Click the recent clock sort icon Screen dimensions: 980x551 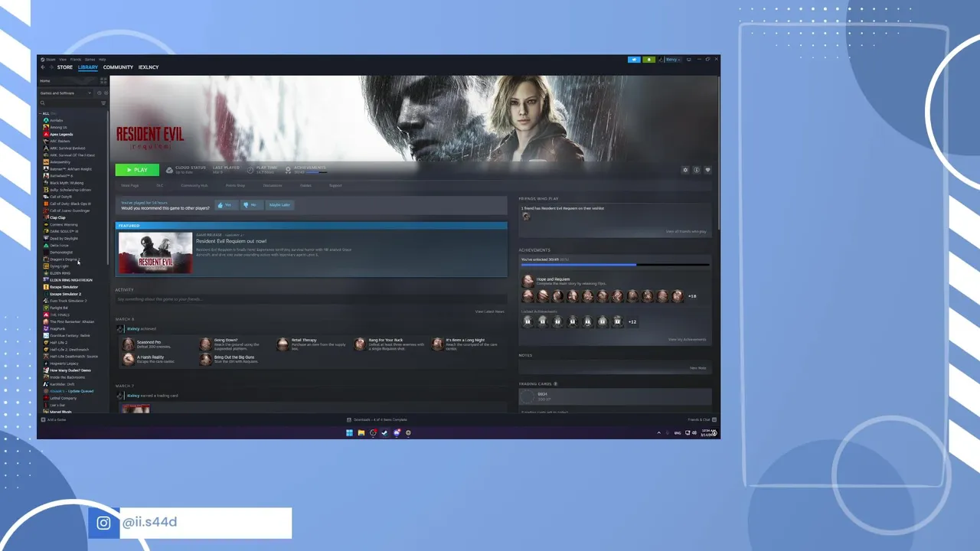point(100,93)
